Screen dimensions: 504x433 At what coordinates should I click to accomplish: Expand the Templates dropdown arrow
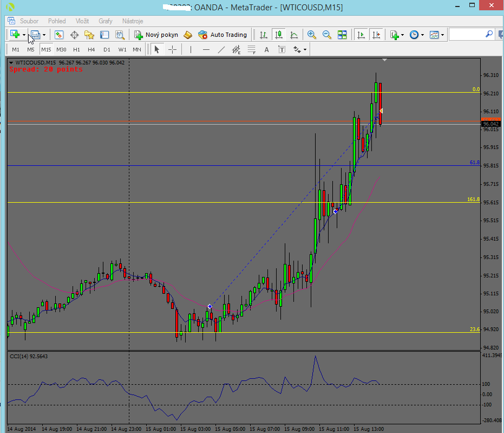coord(443,35)
